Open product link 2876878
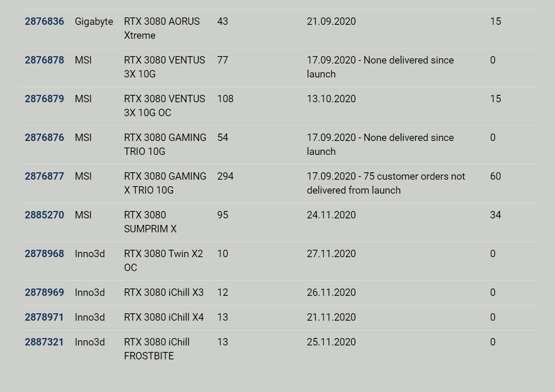 (44, 60)
